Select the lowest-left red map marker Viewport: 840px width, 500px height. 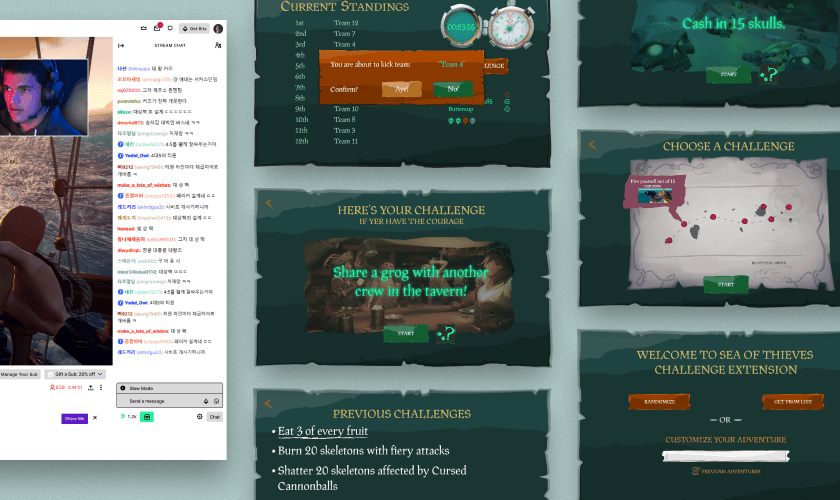669,241
